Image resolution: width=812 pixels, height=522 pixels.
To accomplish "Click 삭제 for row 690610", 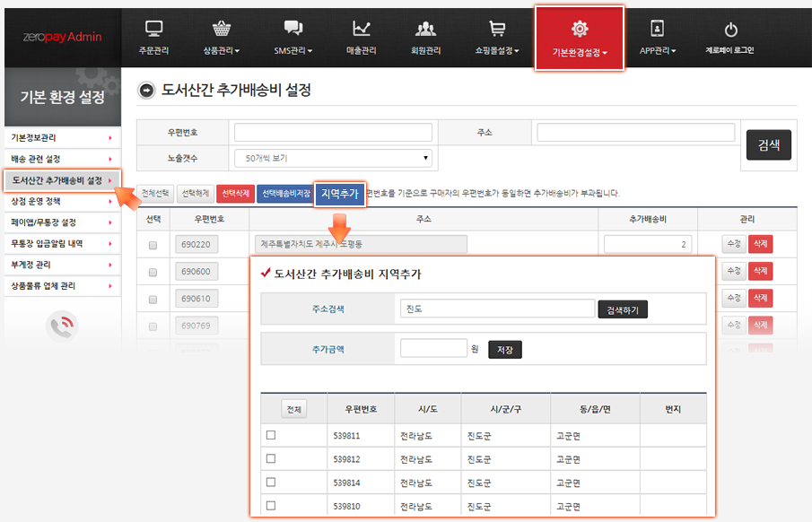I will [760, 298].
